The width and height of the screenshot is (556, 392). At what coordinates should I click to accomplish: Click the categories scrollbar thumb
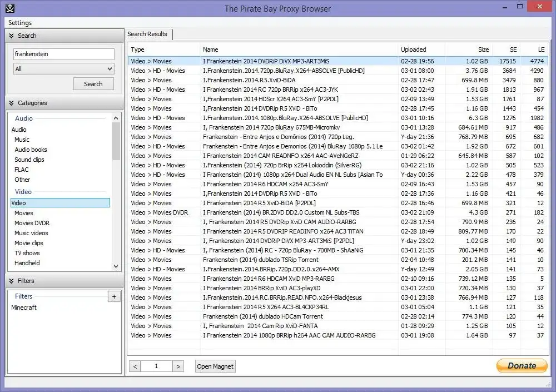[x=116, y=141]
